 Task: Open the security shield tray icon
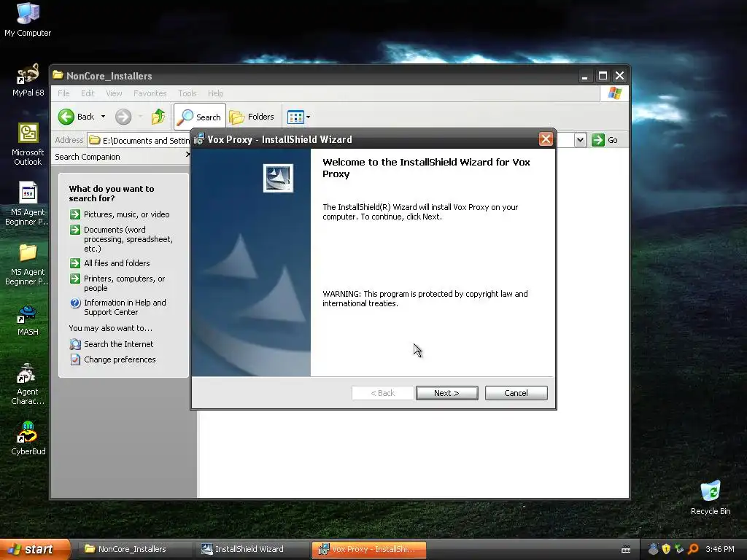point(666,549)
